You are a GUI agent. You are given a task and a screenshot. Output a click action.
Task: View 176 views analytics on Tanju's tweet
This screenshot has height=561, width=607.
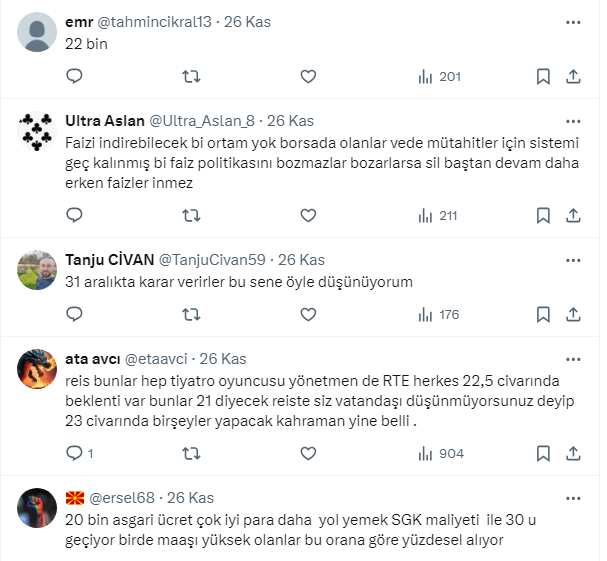(x=438, y=314)
